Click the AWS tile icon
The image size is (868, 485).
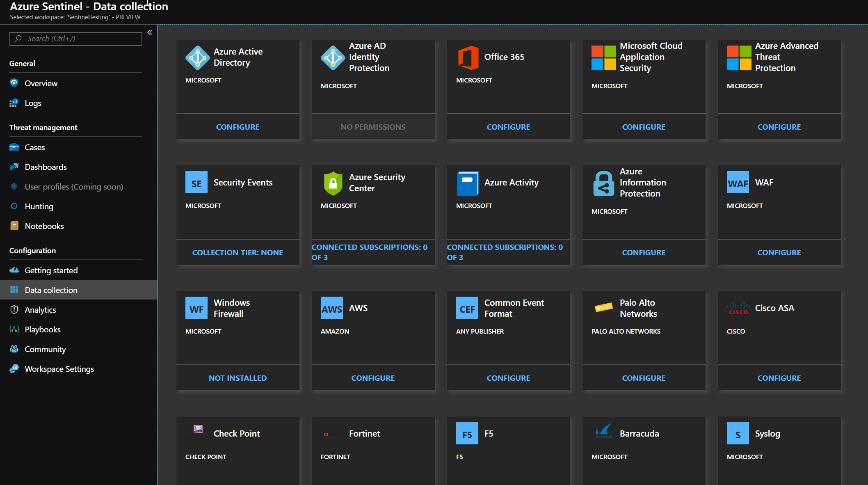coord(332,308)
